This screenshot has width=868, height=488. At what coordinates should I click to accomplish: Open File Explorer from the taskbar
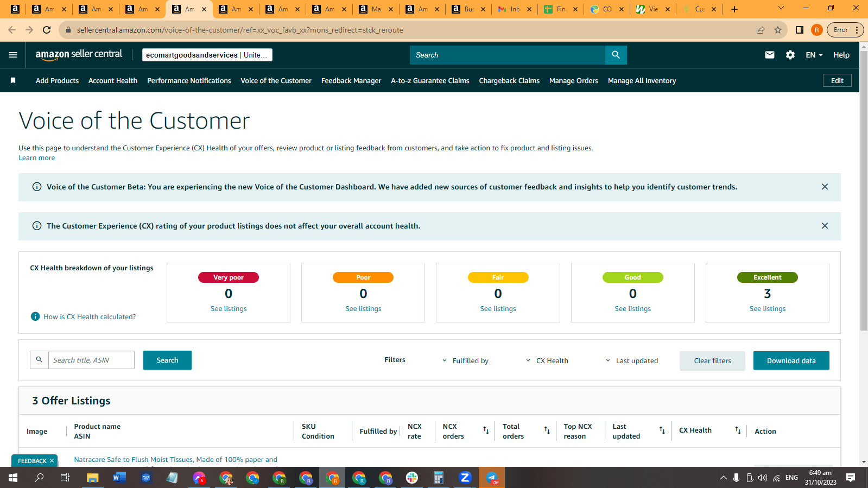(x=93, y=478)
